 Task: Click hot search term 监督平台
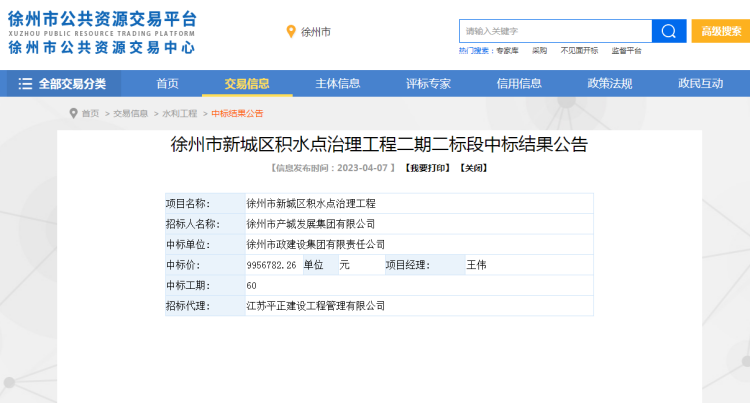(626, 51)
